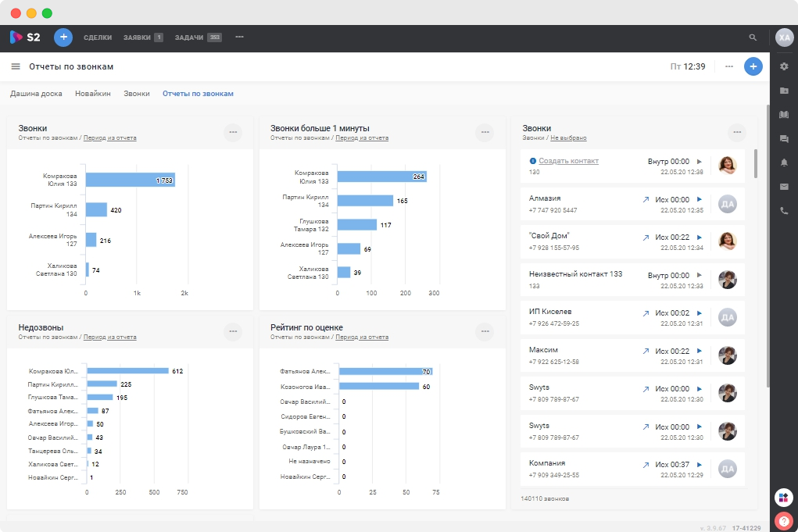Play the Создать контакт internal call recording
798x532 pixels.
coord(700,161)
